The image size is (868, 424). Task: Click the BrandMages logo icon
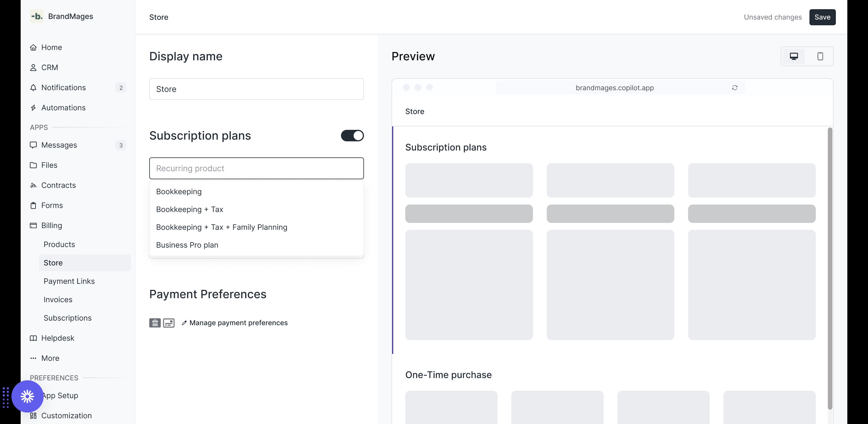pyautogui.click(x=36, y=16)
